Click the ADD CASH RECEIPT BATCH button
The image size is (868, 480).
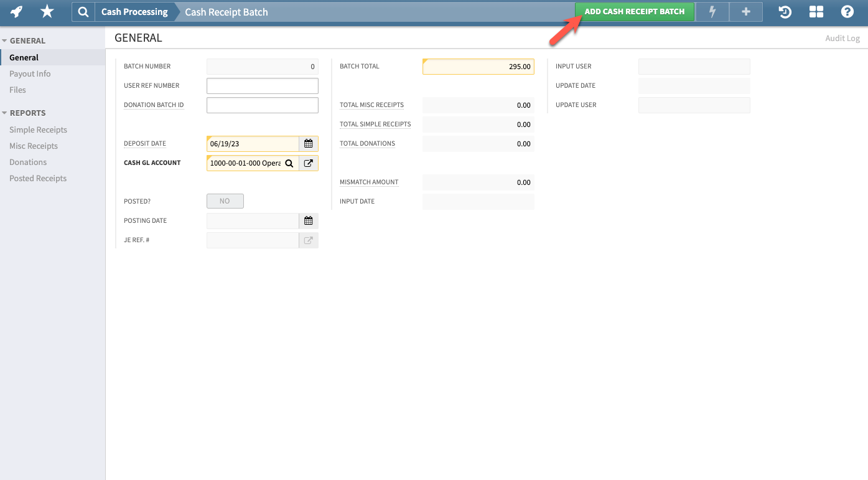(x=634, y=11)
